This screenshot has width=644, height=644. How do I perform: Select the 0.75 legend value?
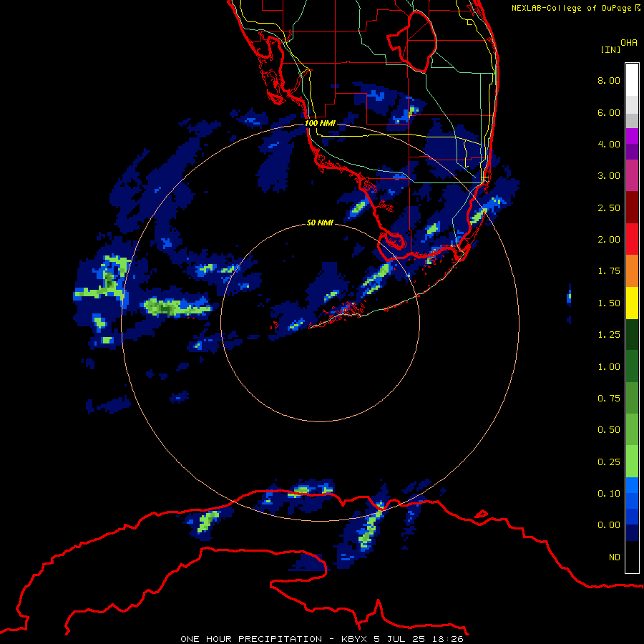click(x=609, y=399)
